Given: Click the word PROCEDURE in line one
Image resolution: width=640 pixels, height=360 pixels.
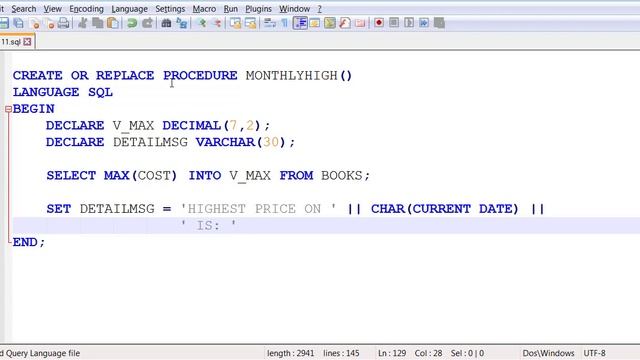Looking at the screenshot, I should point(200,76).
